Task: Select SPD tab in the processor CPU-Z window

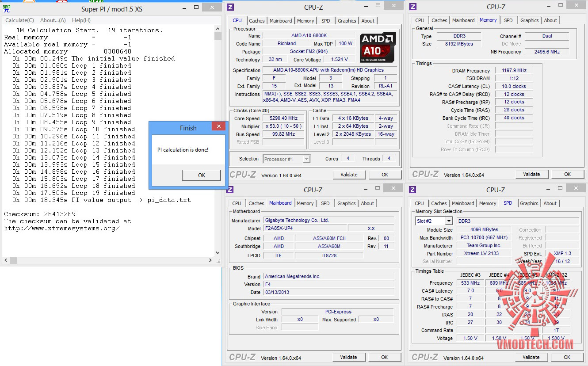Action: pyautogui.click(x=326, y=21)
